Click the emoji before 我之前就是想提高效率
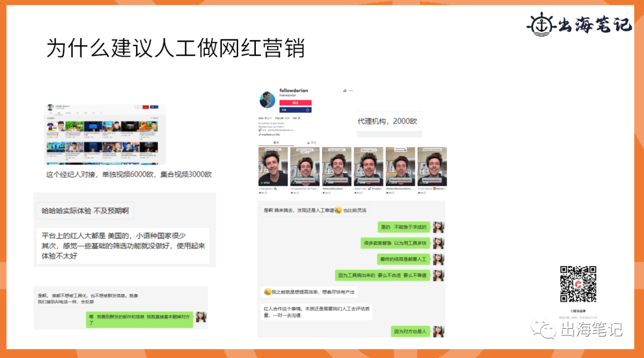Viewport: 644px width, 358px height. tap(267, 292)
